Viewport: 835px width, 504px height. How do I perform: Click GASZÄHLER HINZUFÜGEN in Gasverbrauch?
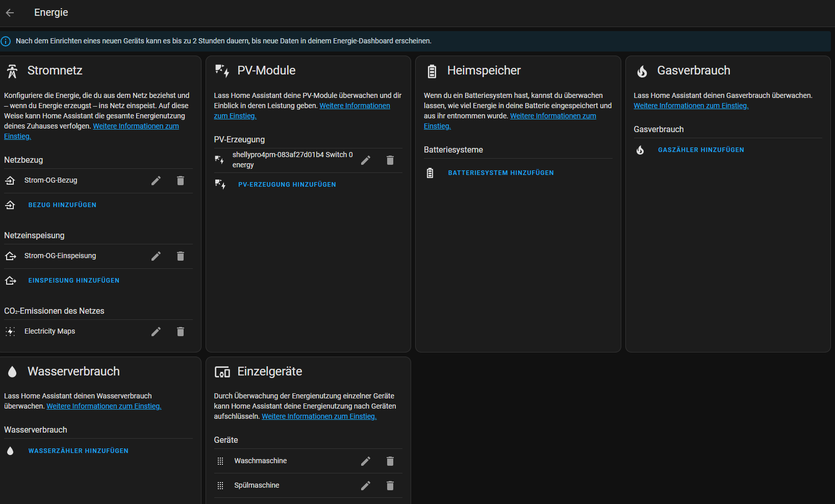[x=701, y=149]
